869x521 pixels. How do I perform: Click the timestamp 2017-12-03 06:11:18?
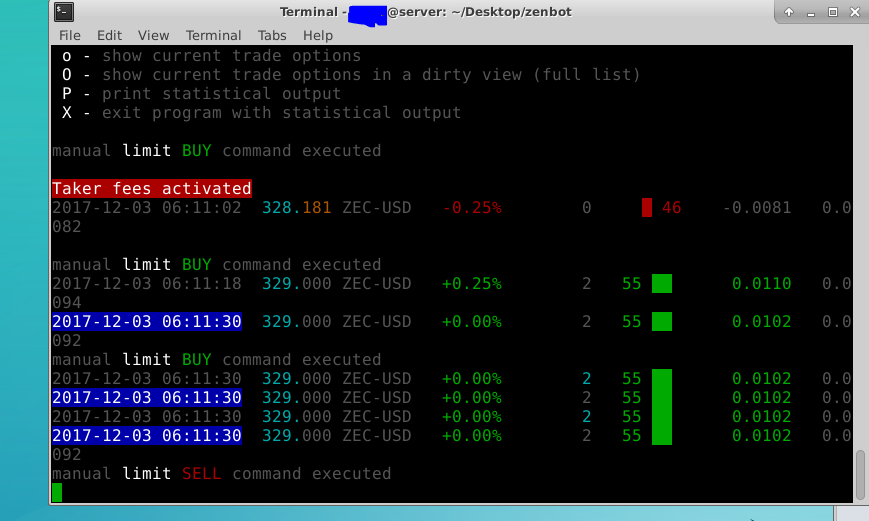(x=147, y=284)
